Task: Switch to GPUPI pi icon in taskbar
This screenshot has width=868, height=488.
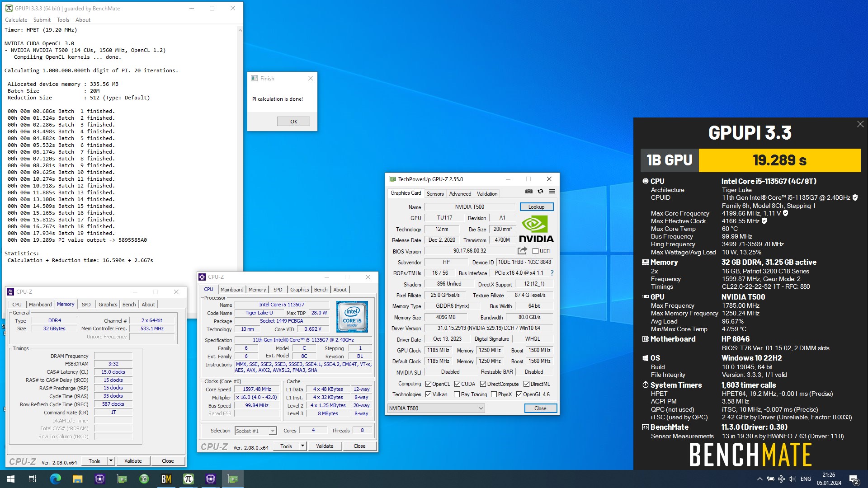Action: click(188, 479)
